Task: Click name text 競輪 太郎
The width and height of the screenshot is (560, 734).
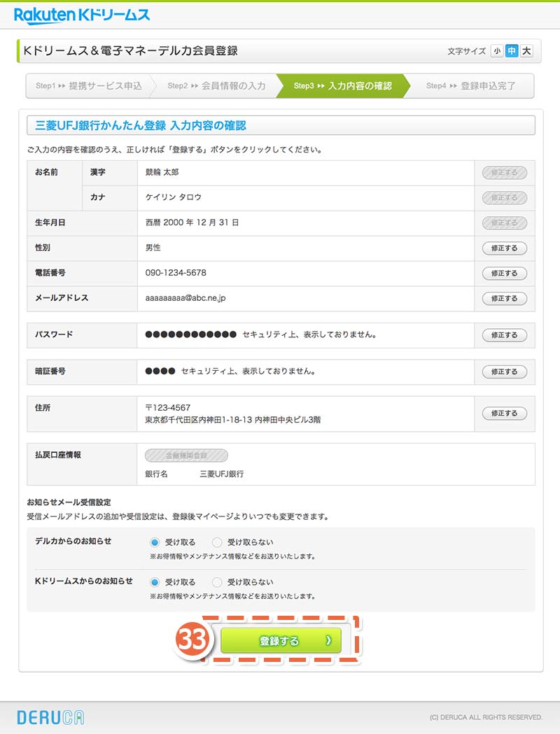Action: [162, 172]
